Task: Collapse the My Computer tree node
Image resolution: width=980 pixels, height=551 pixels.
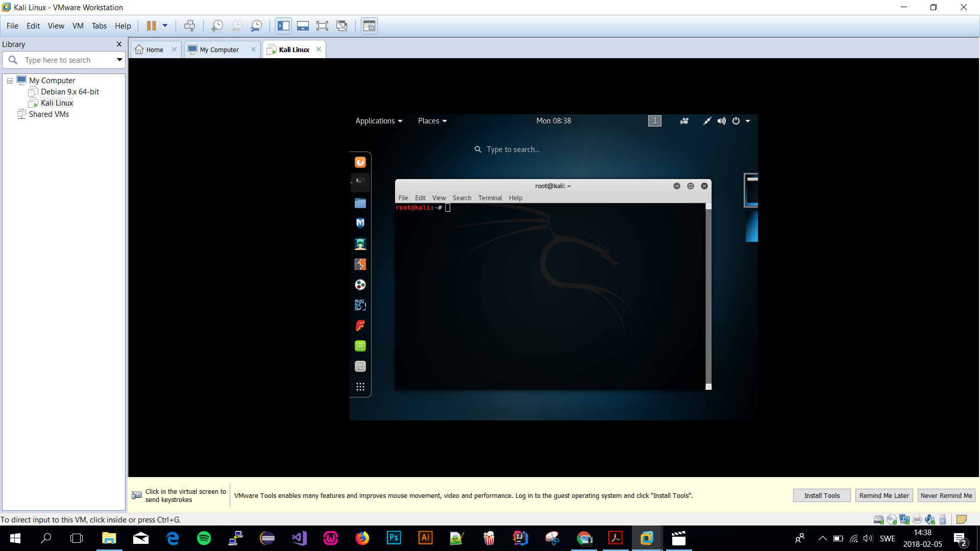Action: click(10, 81)
